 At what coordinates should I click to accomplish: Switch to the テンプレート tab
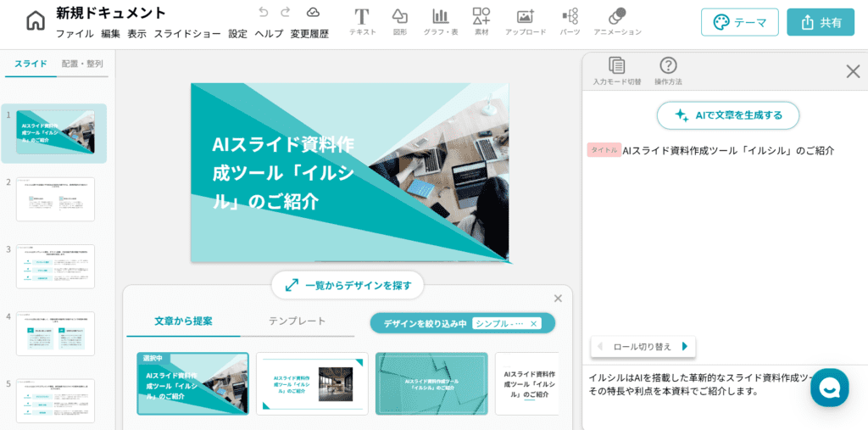click(x=297, y=321)
